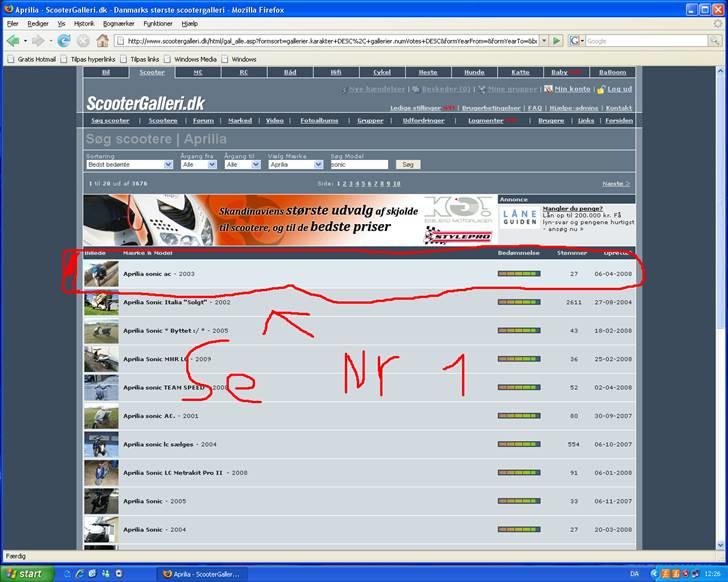Open the Windows Start button
728x582 pixels.
[x=27, y=574]
